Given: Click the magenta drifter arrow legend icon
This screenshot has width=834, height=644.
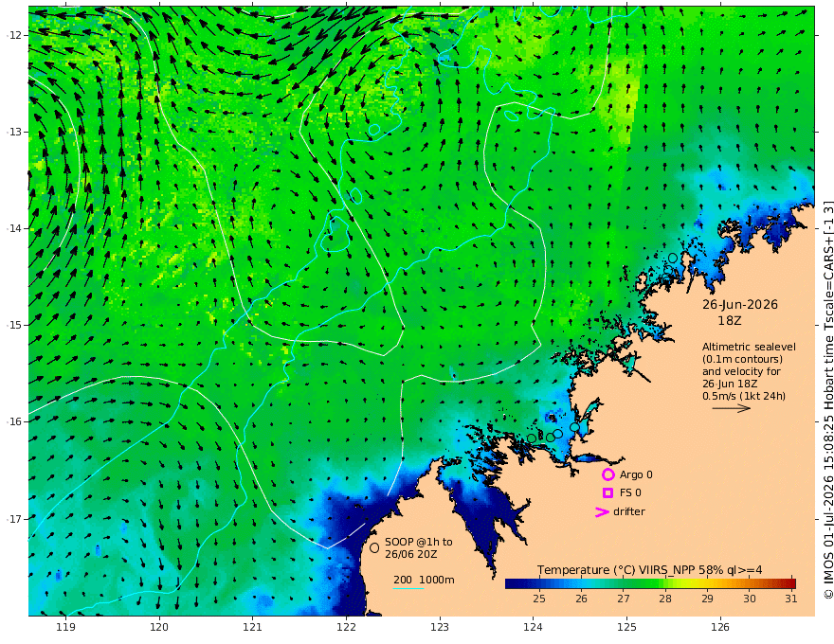Looking at the screenshot, I should tap(602, 511).
